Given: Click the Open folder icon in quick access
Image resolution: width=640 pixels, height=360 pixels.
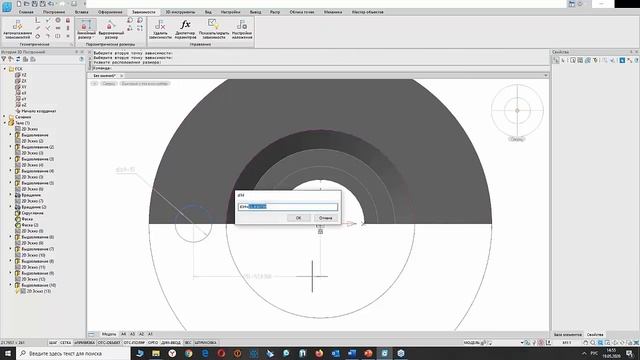Looking at the screenshot, I should coord(27,4).
